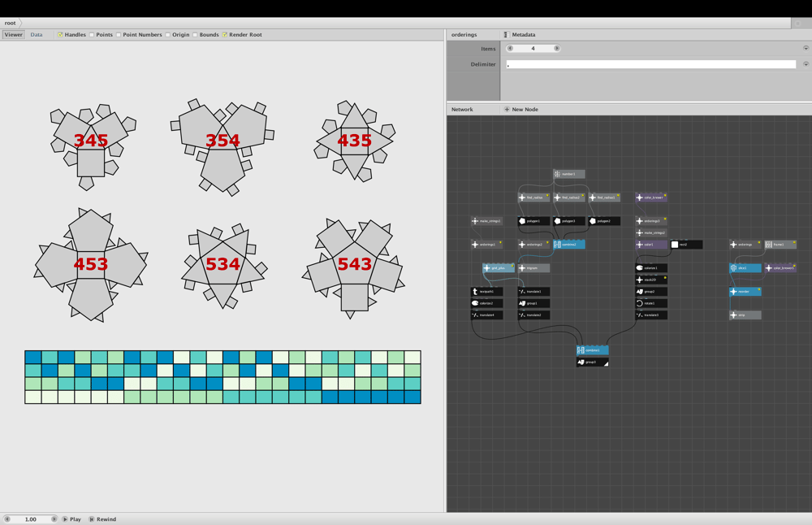Select the rotate1 node
The image size is (812, 525).
pos(651,303)
